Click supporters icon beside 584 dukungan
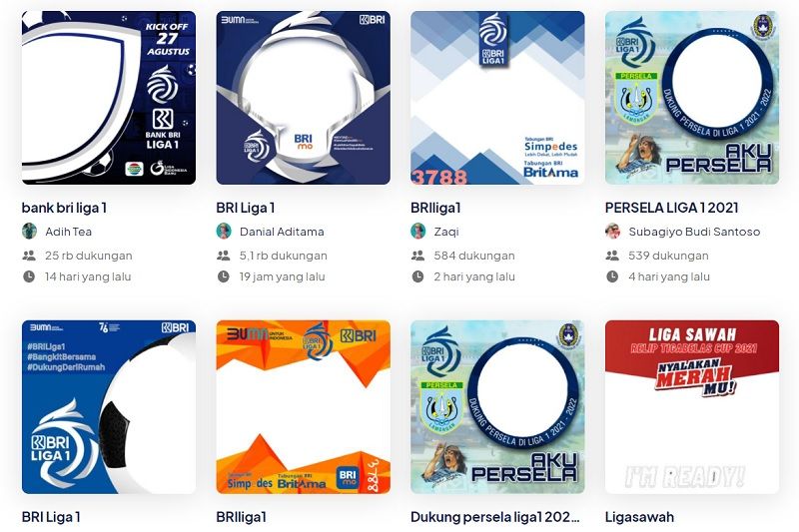 pyautogui.click(x=417, y=256)
